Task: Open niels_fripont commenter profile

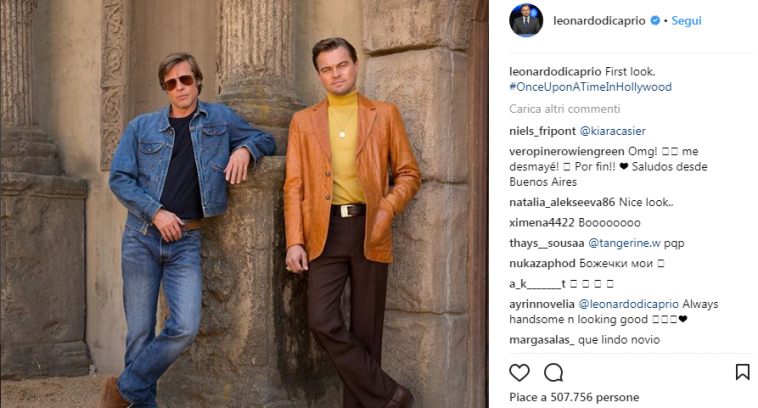Action: [x=542, y=131]
